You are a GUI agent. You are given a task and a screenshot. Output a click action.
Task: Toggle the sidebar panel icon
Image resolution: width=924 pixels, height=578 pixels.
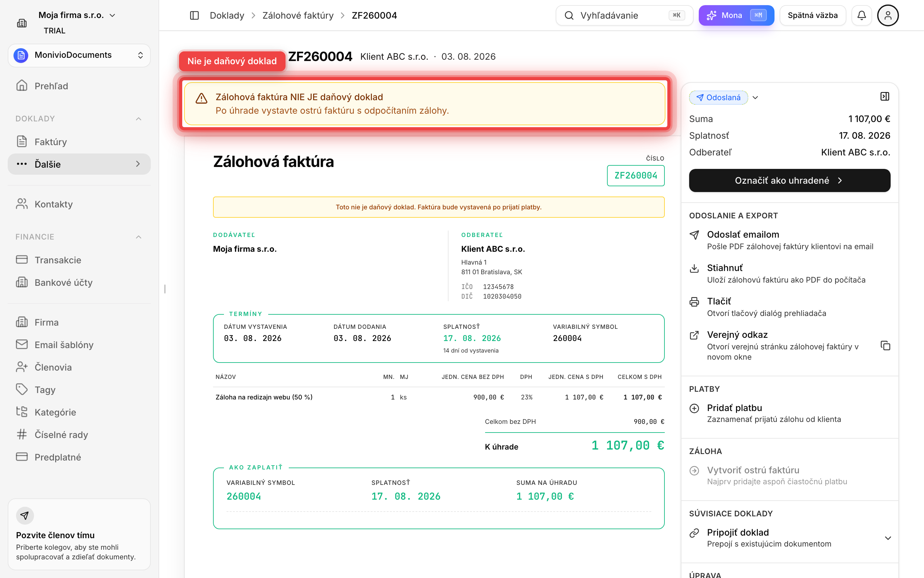194,15
